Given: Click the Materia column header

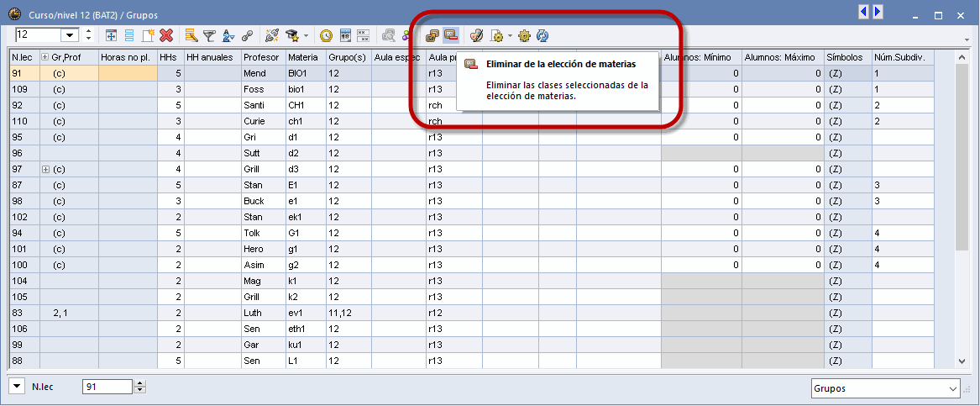Looking at the screenshot, I should (306, 57).
